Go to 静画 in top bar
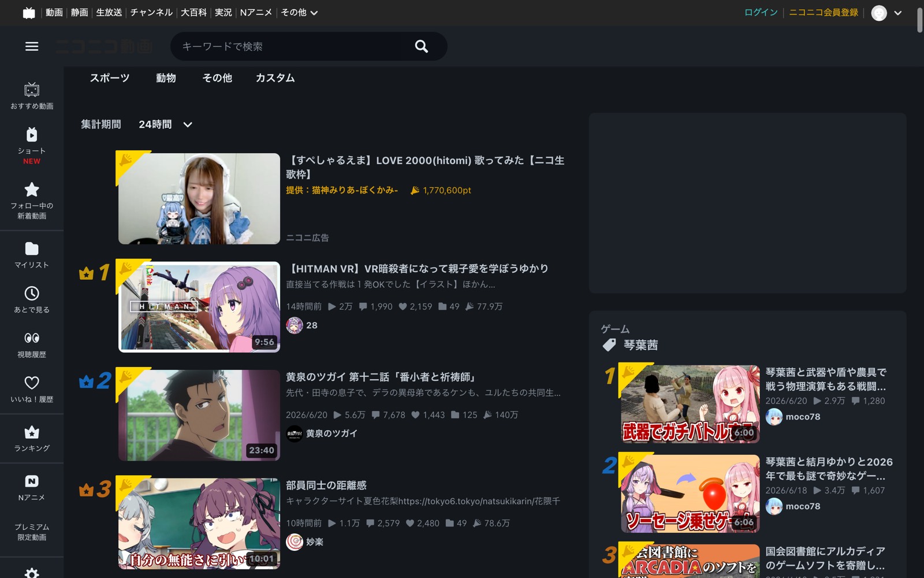 (x=79, y=13)
